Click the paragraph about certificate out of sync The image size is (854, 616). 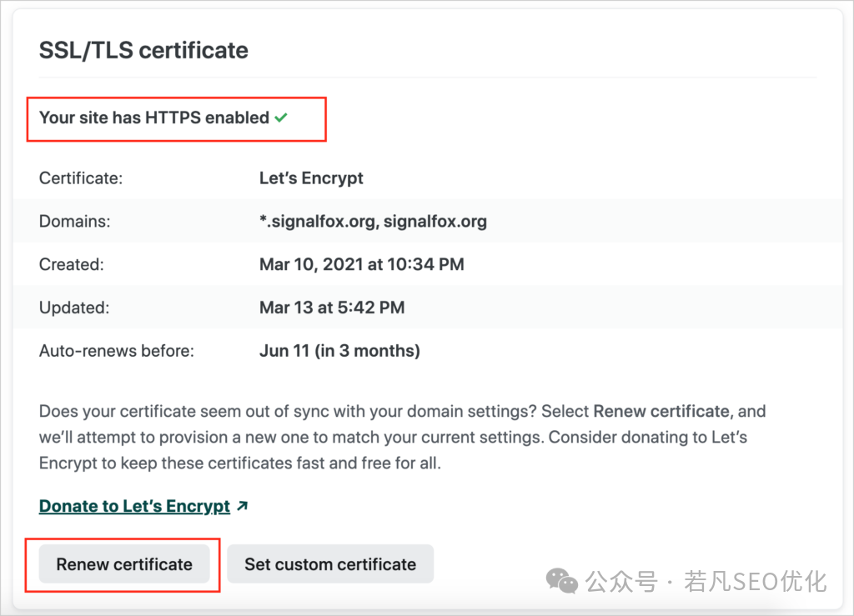coord(403,437)
